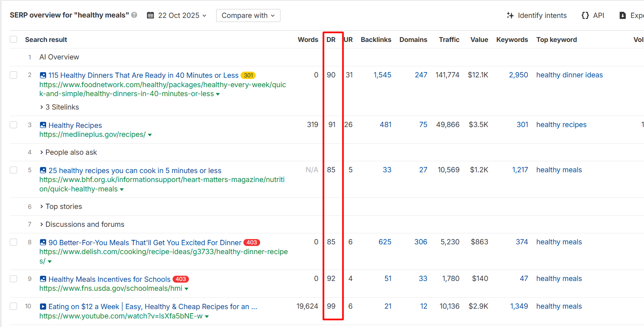Click the healthy dinner ideas top keyword
This screenshot has width=644, height=327.
tap(570, 75)
